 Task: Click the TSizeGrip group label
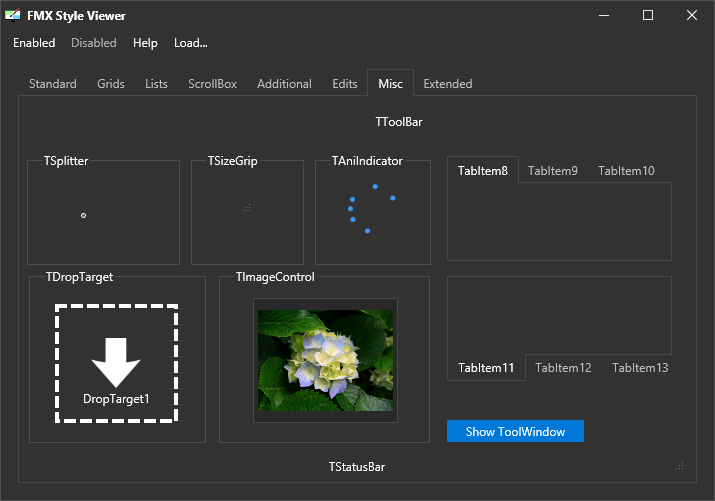(233, 161)
